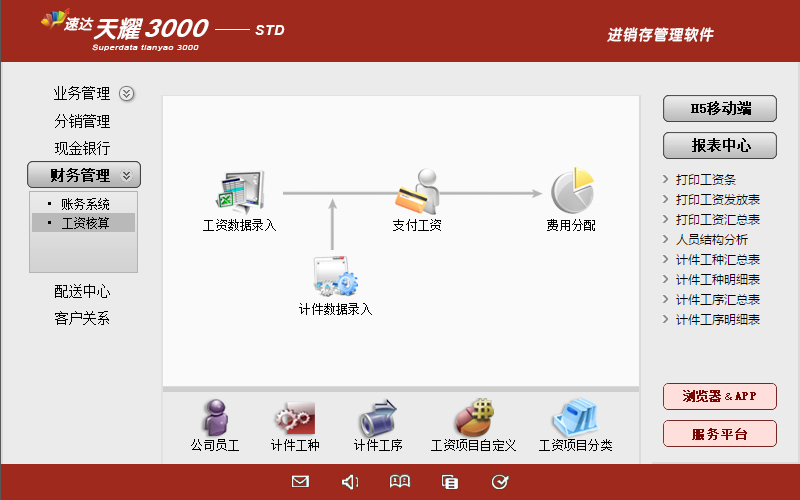800x500 pixels.
Task: Select the 计件工种 gears icon
Action: click(x=295, y=417)
